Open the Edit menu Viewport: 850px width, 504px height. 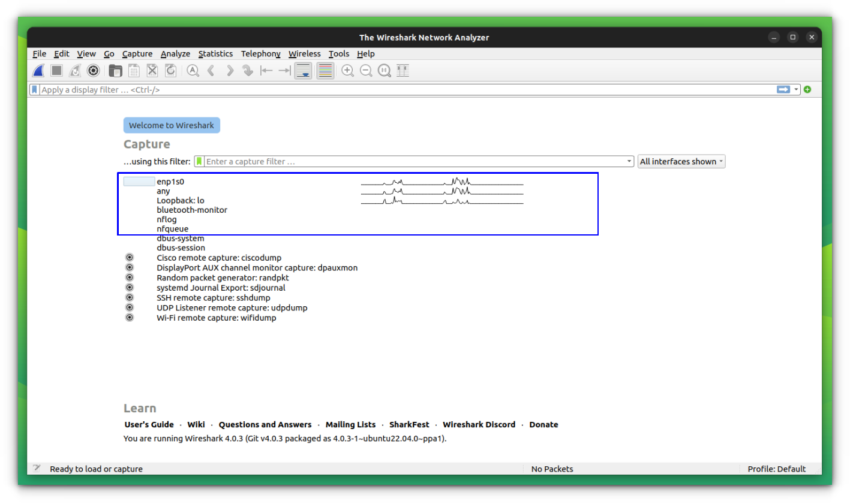coord(62,53)
